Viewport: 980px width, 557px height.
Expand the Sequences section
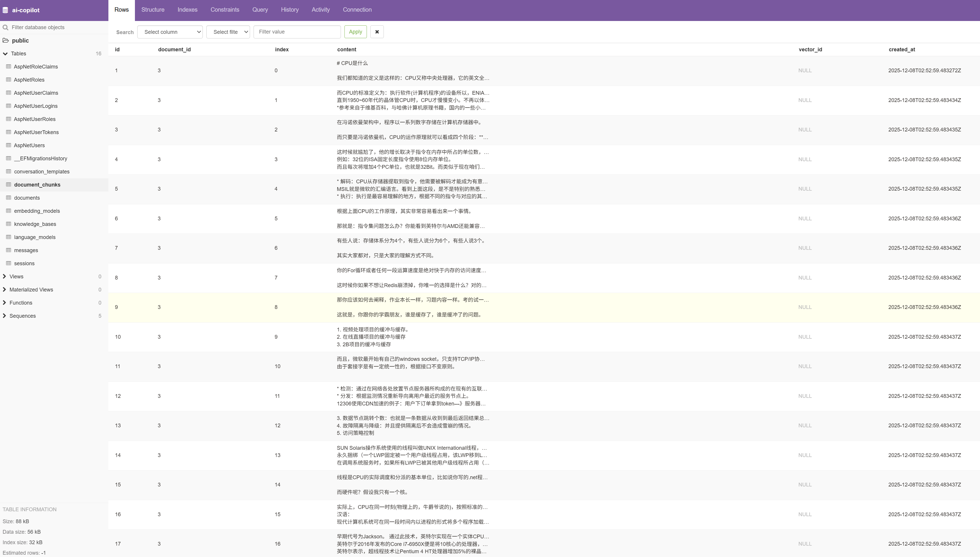pyautogui.click(x=5, y=316)
